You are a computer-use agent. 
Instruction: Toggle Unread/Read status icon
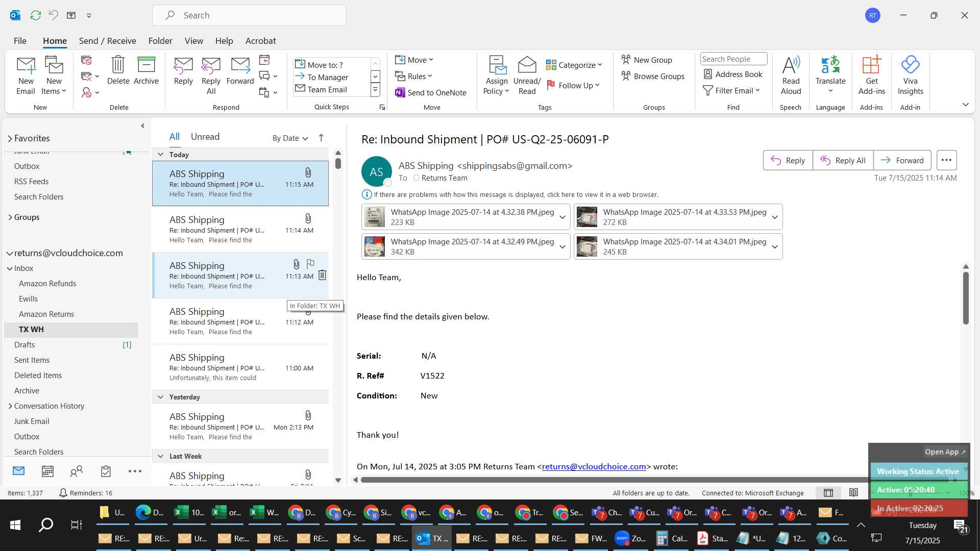[527, 76]
